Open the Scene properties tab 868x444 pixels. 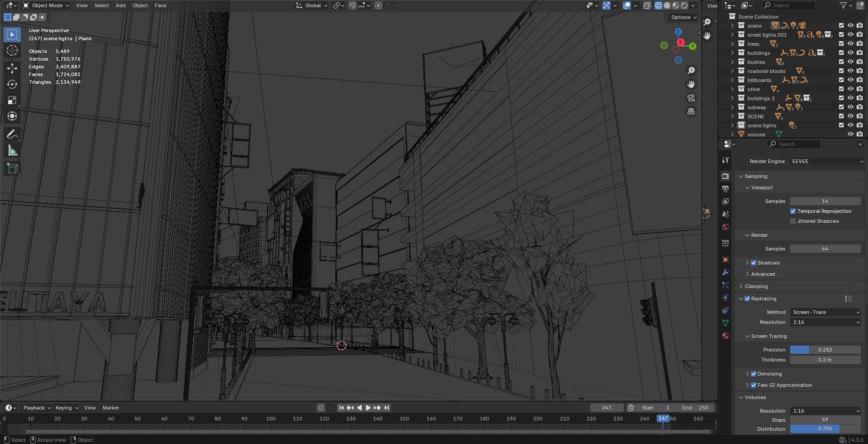[x=725, y=214]
